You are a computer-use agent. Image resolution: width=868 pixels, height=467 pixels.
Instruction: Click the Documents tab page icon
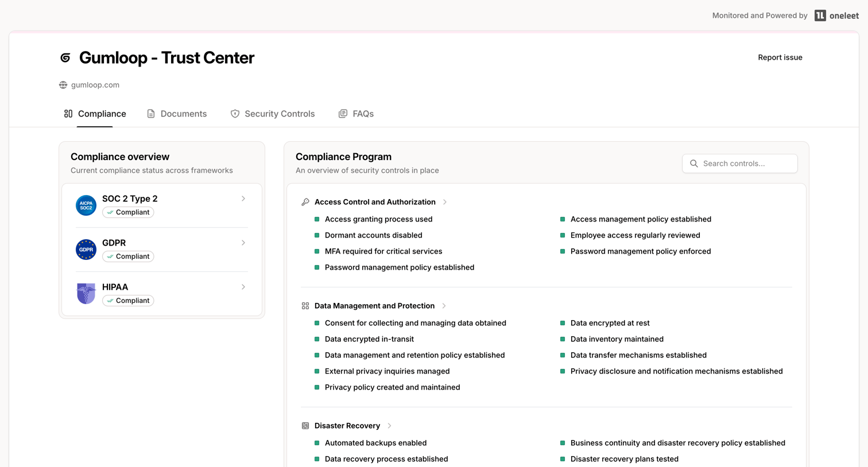point(151,114)
